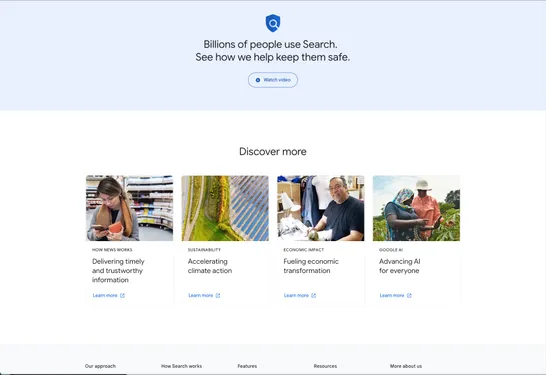Open More about us footer section
The height and width of the screenshot is (375, 546).
[406, 366]
